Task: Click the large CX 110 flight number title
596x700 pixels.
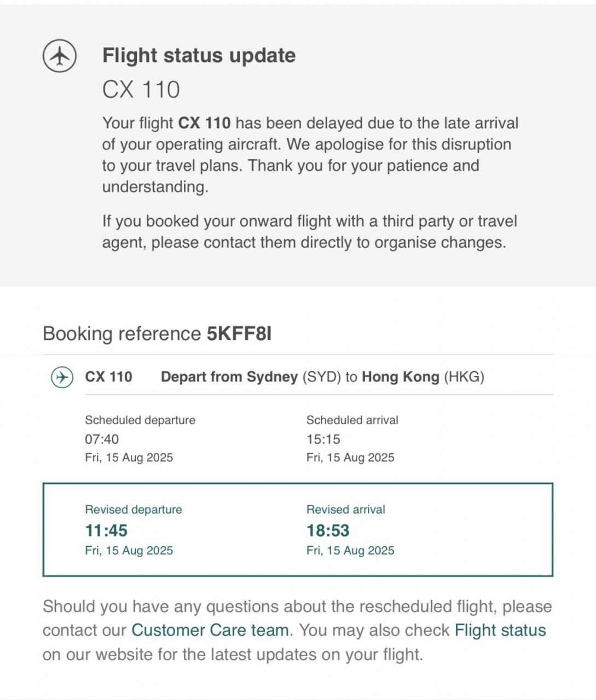Action: click(141, 90)
